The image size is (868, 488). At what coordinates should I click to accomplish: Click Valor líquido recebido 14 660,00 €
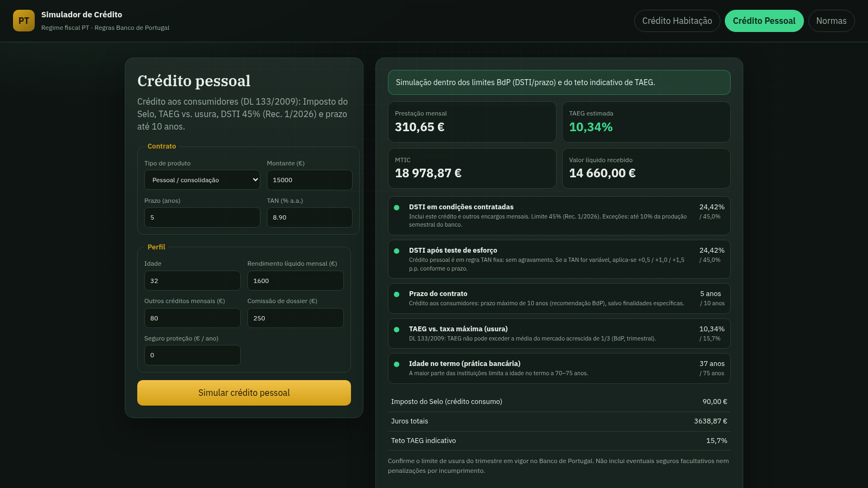[x=602, y=173]
